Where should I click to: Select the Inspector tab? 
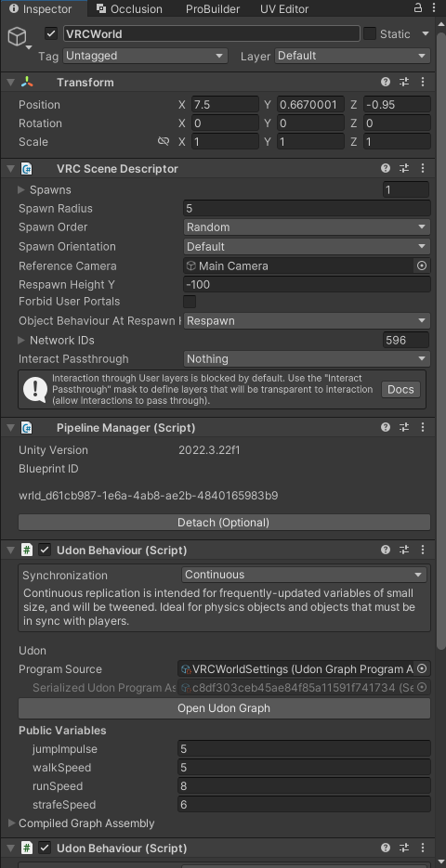click(41, 9)
